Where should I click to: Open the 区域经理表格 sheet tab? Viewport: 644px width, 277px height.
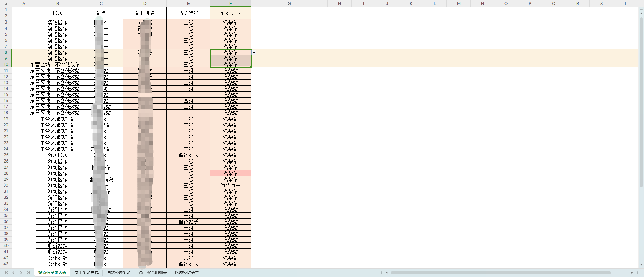point(187,273)
